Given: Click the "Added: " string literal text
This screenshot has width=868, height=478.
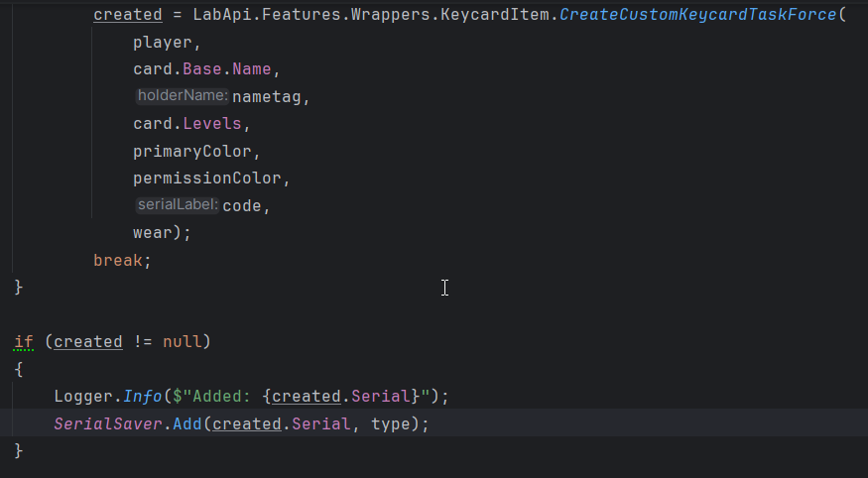Looking at the screenshot, I should (x=221, y=396).
